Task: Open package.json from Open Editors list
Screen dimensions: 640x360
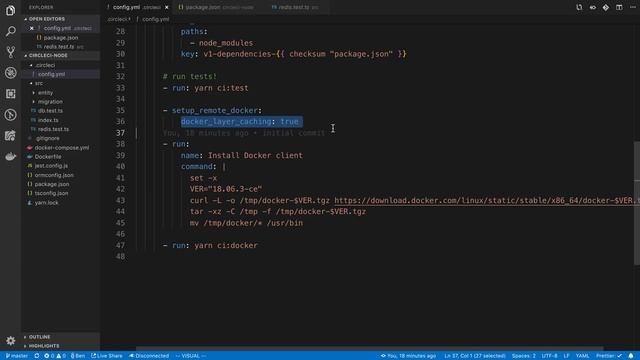Action: (60, 38)
